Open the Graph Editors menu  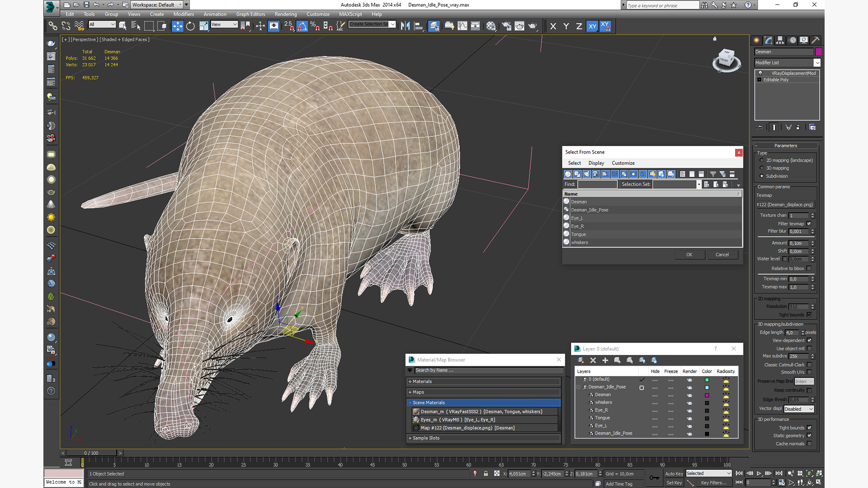[x=250, y=14]
